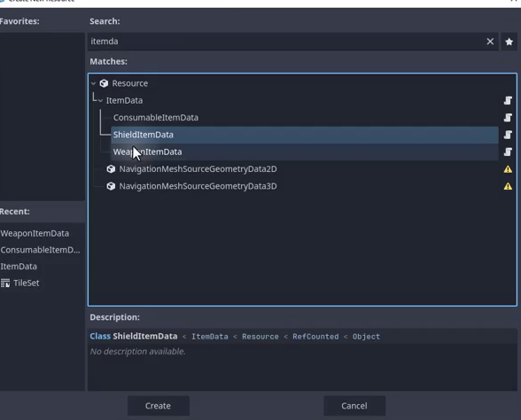Open Resource link in class description
The image size is (521, 420).
tap(260, 337)
